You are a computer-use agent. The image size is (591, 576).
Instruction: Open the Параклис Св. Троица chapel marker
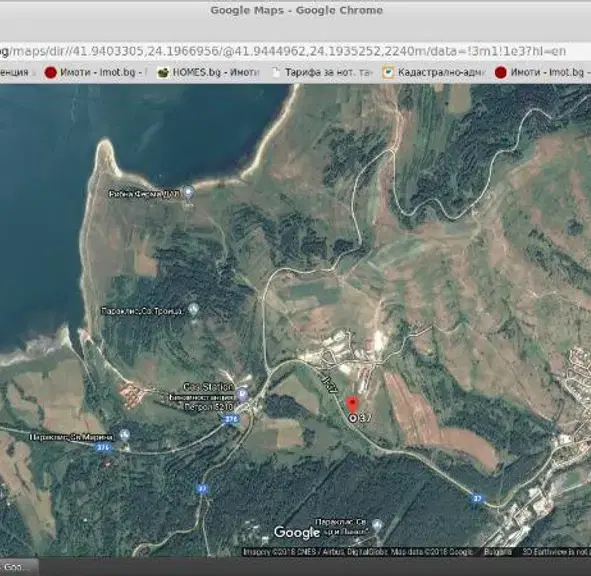click(x=193, y=310)
